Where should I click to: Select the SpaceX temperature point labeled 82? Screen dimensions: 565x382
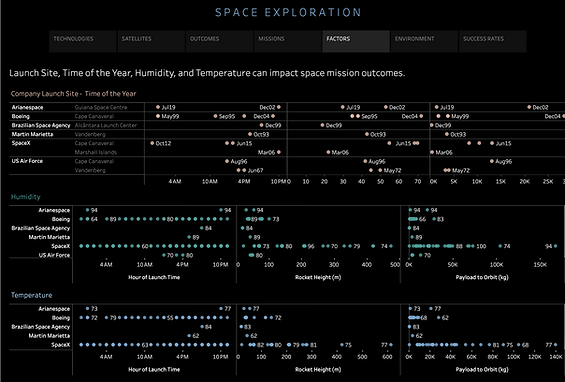254,345
